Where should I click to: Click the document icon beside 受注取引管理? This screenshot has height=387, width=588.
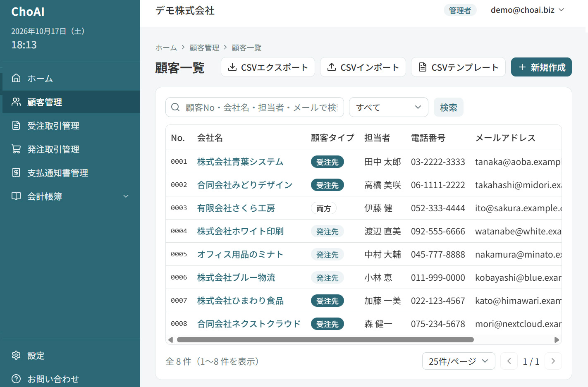coord(16,125)
